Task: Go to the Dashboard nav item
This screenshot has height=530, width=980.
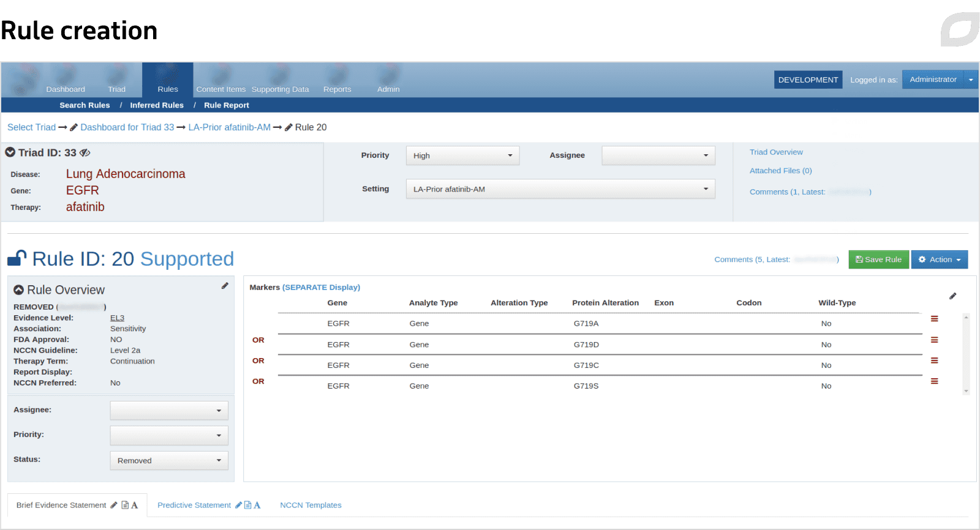Action: point(66,80)
